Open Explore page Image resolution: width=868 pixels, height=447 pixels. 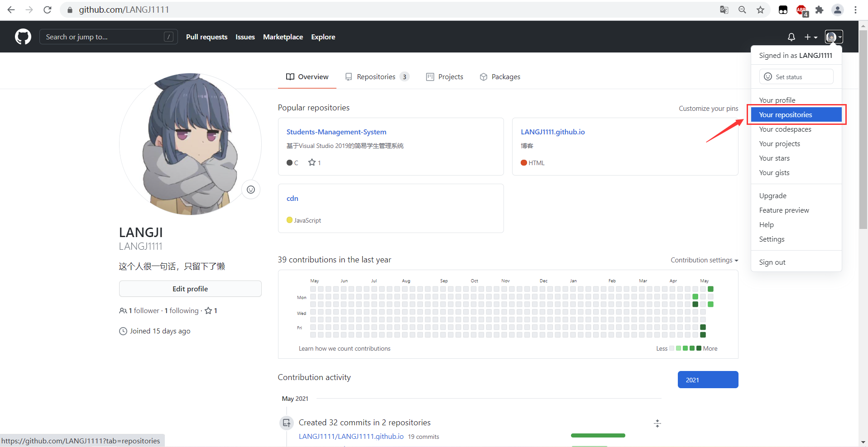[x=323, y=37]
